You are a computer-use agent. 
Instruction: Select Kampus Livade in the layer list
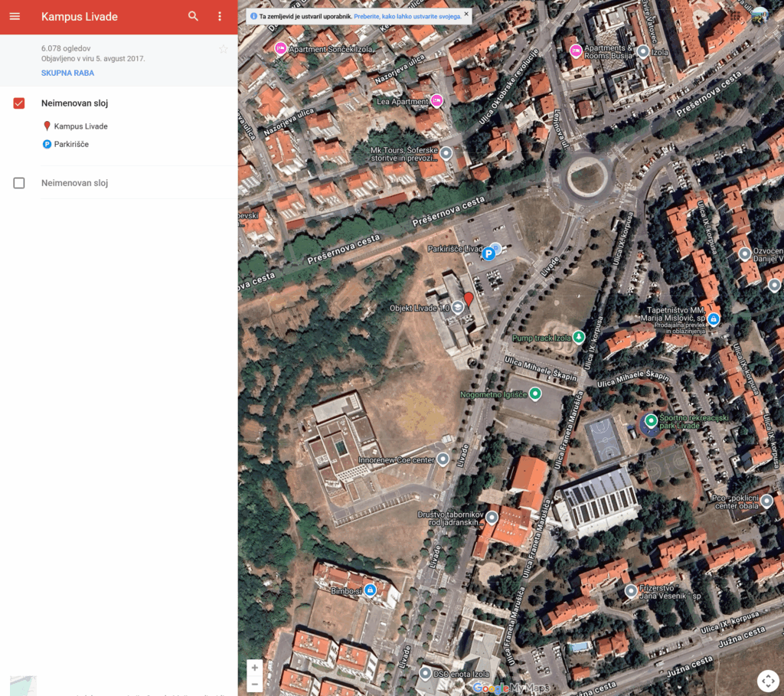pyautogui.click(x=80, y=126)
